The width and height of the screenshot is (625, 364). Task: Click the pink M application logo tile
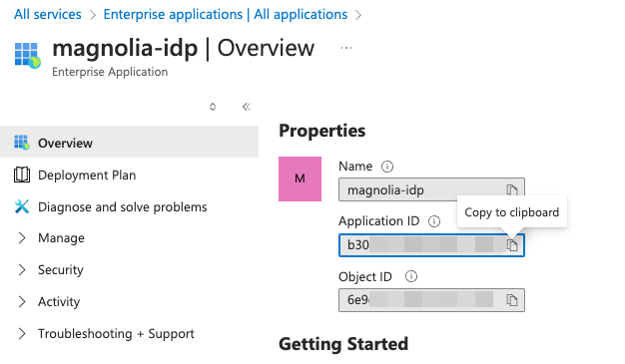[x=300, y=179]
